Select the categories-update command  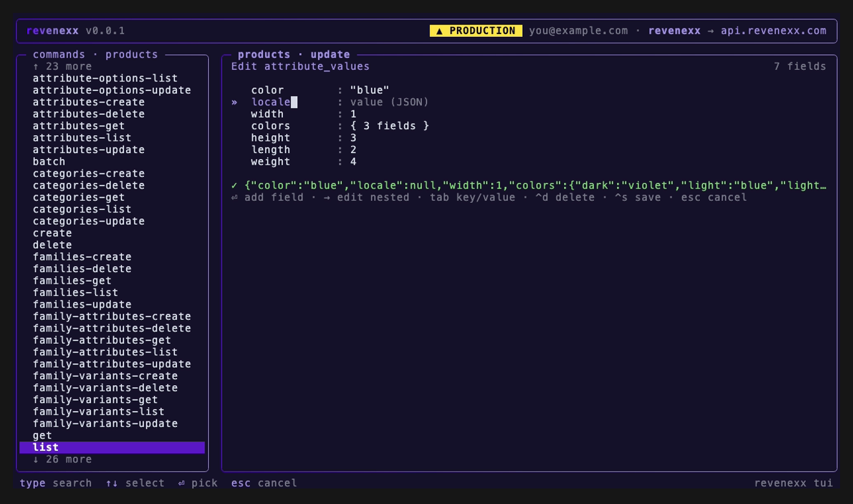(x=89, y=221)
